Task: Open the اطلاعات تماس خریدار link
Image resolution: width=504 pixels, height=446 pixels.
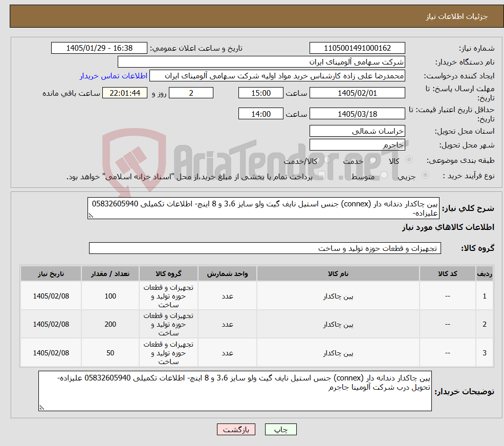Action: [x=114, y=76]
